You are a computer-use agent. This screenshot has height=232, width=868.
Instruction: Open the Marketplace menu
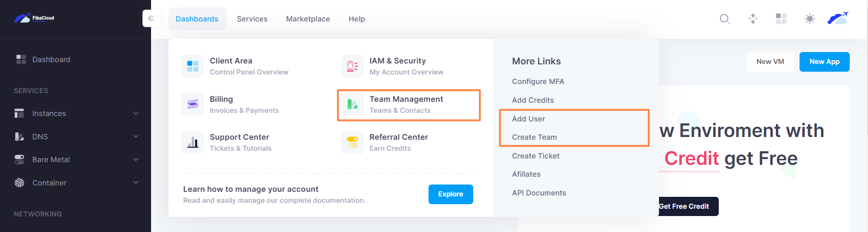pyautogui.click(x=308, y=19)
